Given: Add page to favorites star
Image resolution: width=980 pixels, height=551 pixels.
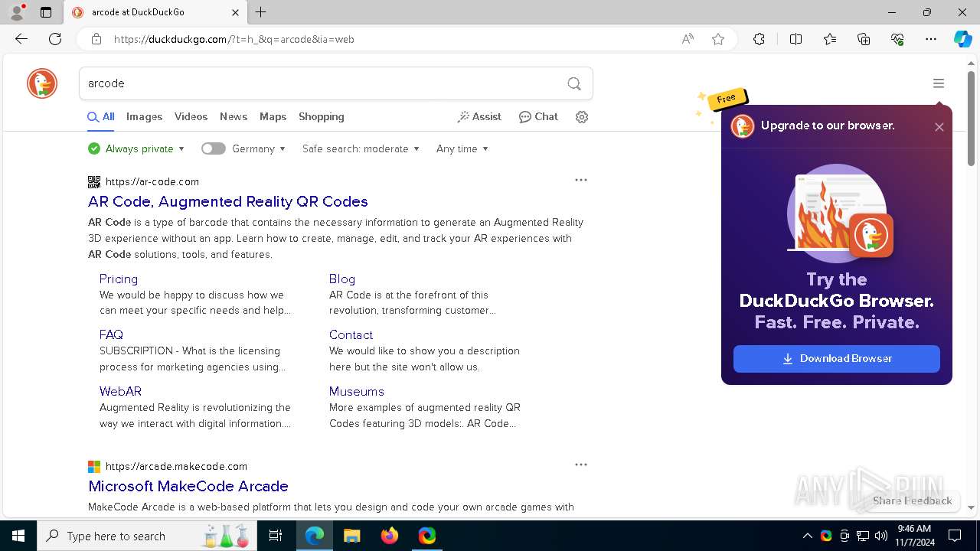Looking at the screenshot, I should [718, 39].
